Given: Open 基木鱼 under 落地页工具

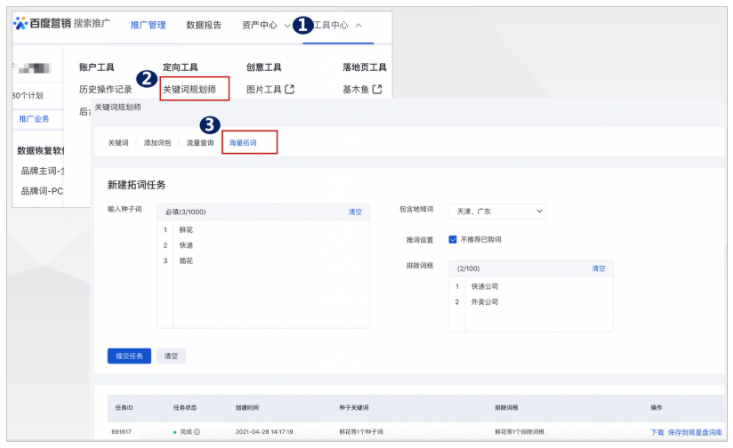Looking at the screenshot, I should tap(356, 89).
